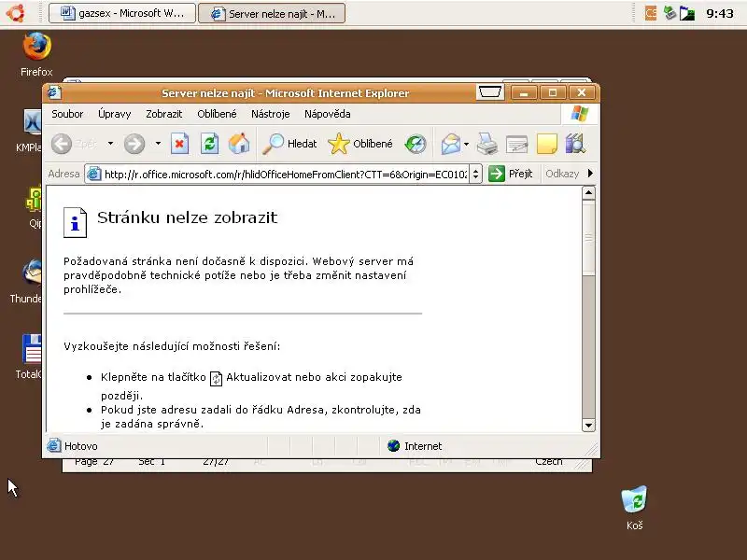Screen dimensions: 747x560
Task: Open the Nástroje menu
Action: [270, 114]
